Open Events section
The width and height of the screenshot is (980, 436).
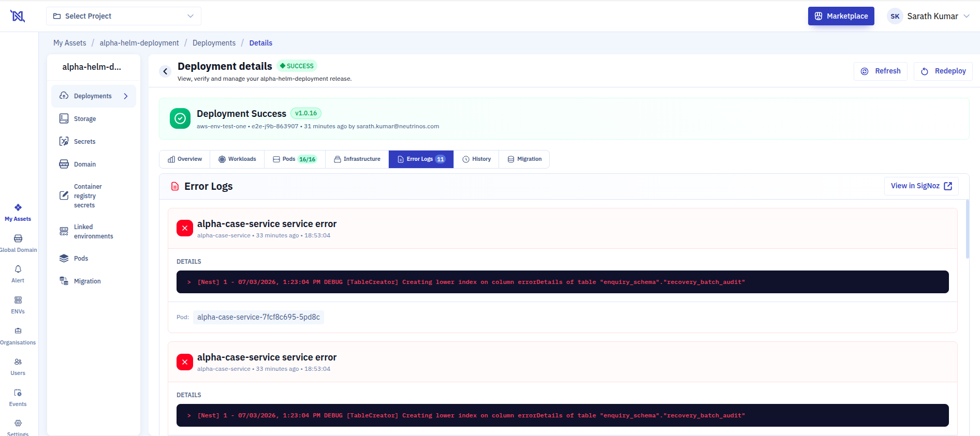click(18, 398)
